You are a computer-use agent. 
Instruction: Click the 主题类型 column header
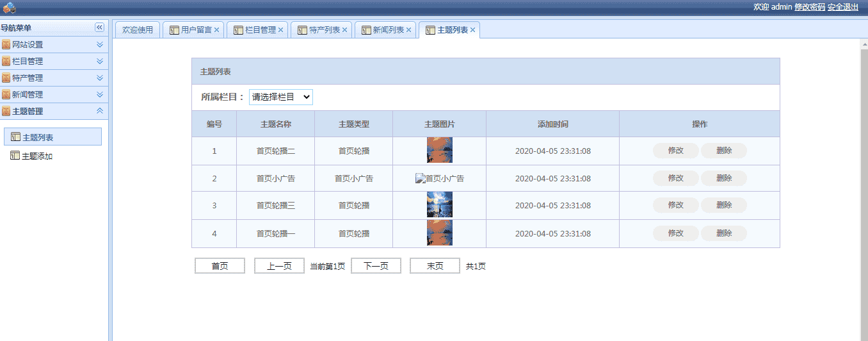click(x=354, y=124)
